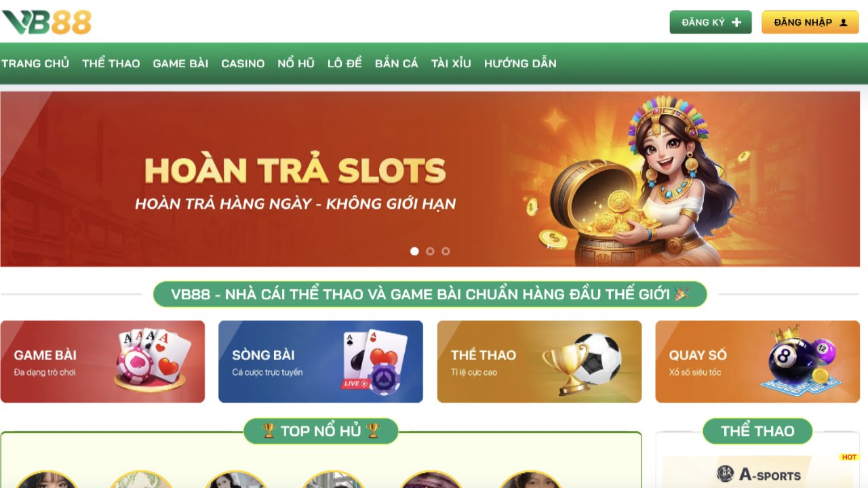
Task: Switch to the third banner slide dot
Action: tap(446, 251)
